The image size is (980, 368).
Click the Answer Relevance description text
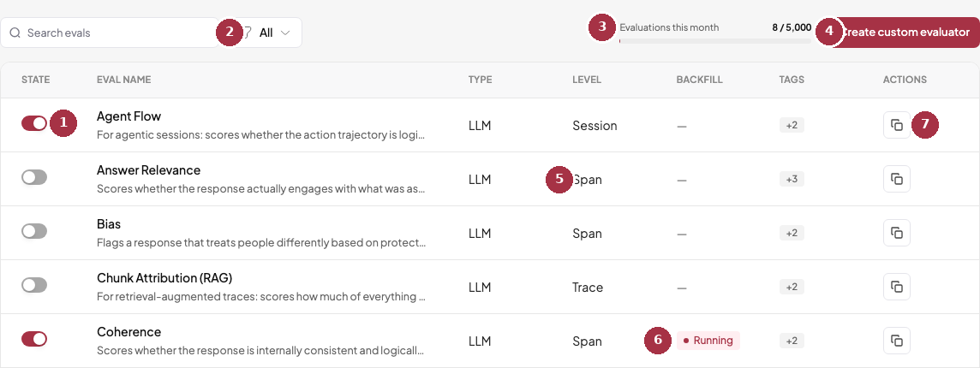[x=261, y=188]
